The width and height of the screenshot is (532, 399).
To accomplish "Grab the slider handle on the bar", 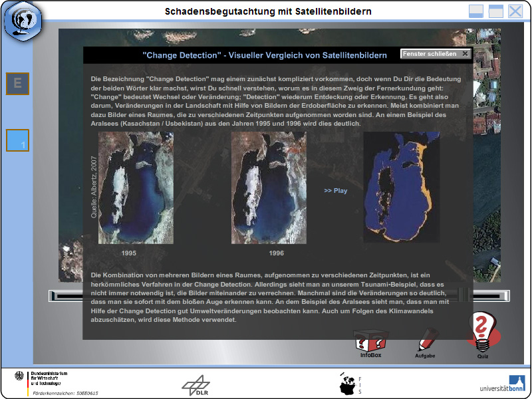I will 464,295.
